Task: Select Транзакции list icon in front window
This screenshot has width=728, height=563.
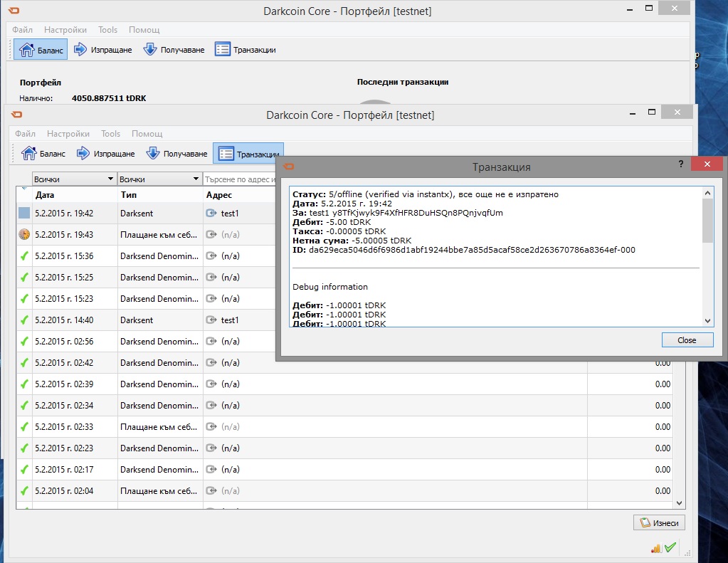Action: point(226,153)
